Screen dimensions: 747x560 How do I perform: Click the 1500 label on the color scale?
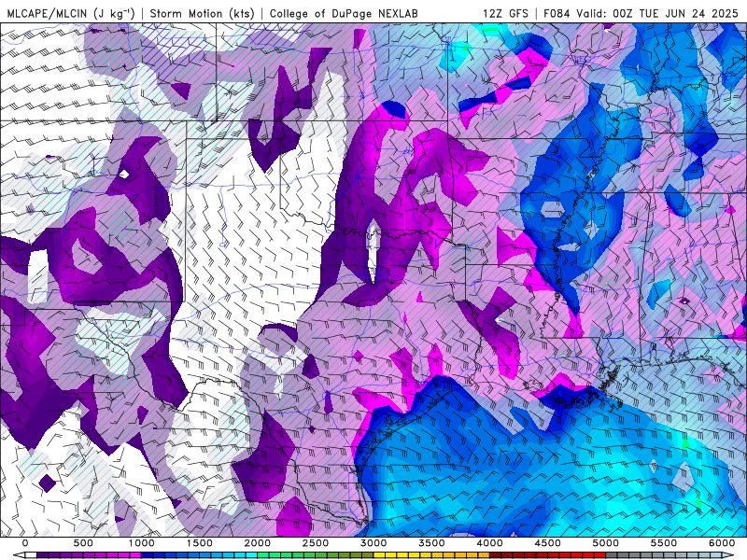click(x=200, y=543)
